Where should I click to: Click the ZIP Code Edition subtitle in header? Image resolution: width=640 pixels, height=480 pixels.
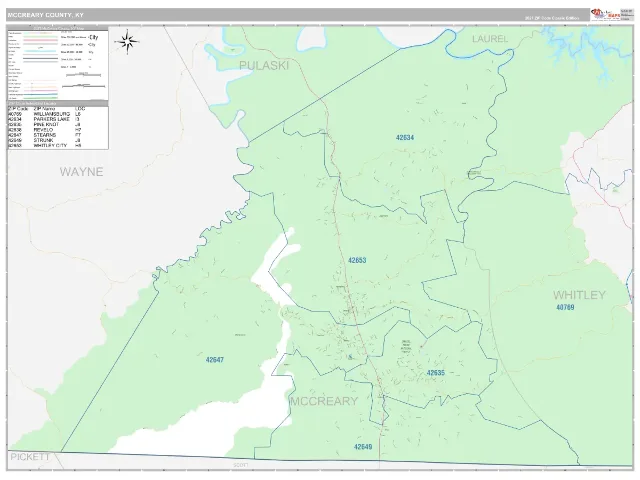pos(552,18)
